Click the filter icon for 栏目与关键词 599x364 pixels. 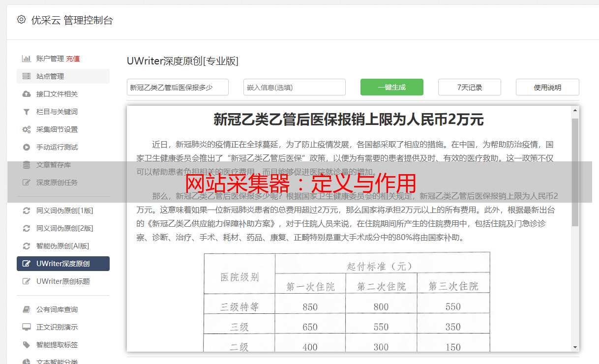(x=27, y=112)
